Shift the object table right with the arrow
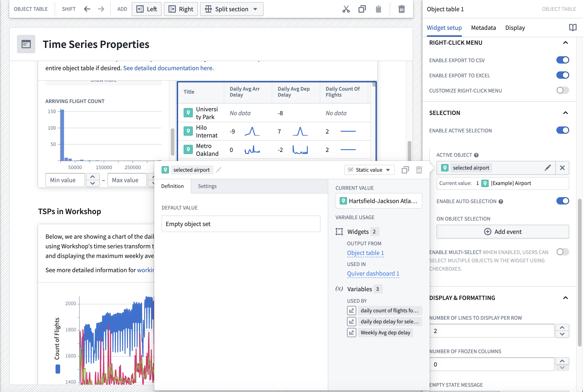 pos(101,9)
